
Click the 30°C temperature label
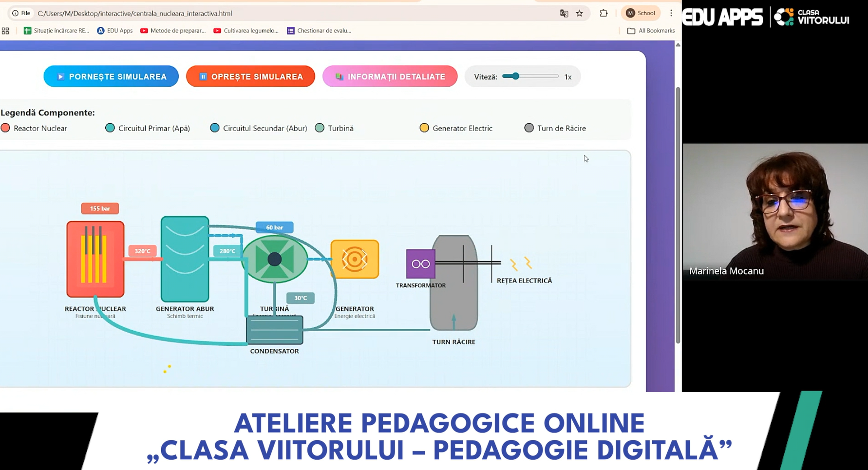pos(301,298)
